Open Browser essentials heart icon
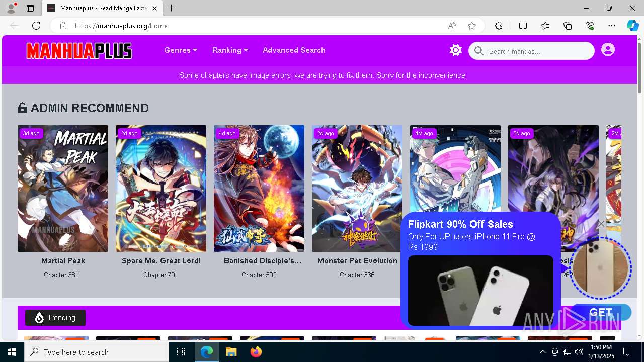The height and width of the screenshot is (362, 644). tap(590, 26)
